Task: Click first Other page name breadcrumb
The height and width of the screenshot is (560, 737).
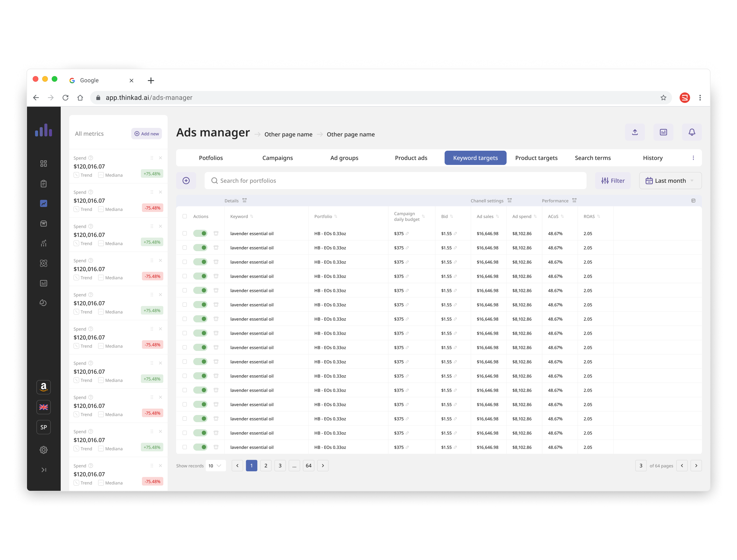Action: point(288,134)
